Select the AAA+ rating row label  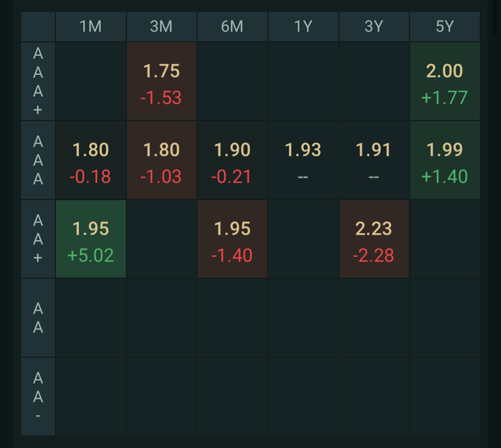(x=38, y=81)
